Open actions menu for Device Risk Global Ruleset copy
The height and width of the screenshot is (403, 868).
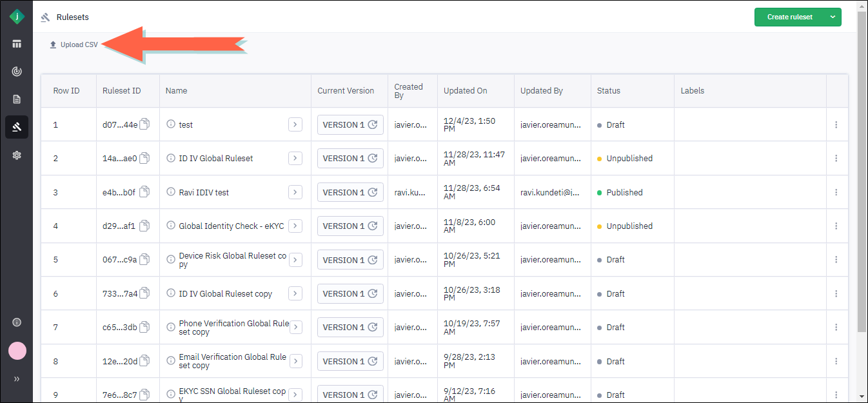[836, 260]
